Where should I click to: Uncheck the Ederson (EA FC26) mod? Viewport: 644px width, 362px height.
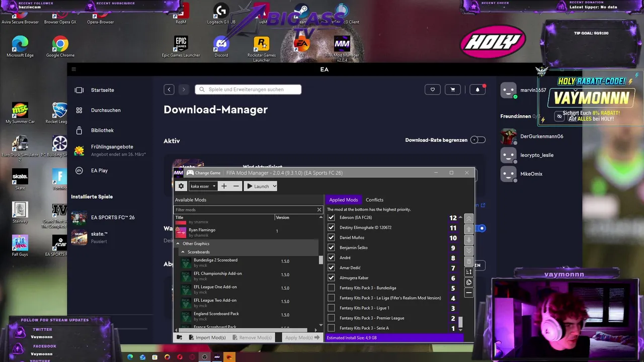(331, 218)
